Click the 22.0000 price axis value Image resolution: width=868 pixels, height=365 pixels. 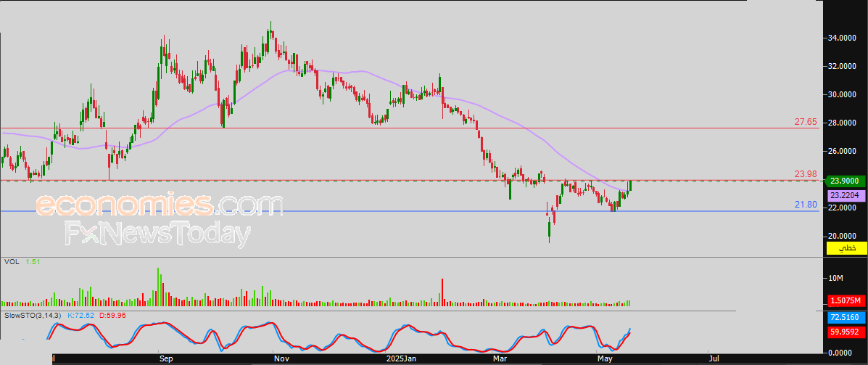(841, 208)
